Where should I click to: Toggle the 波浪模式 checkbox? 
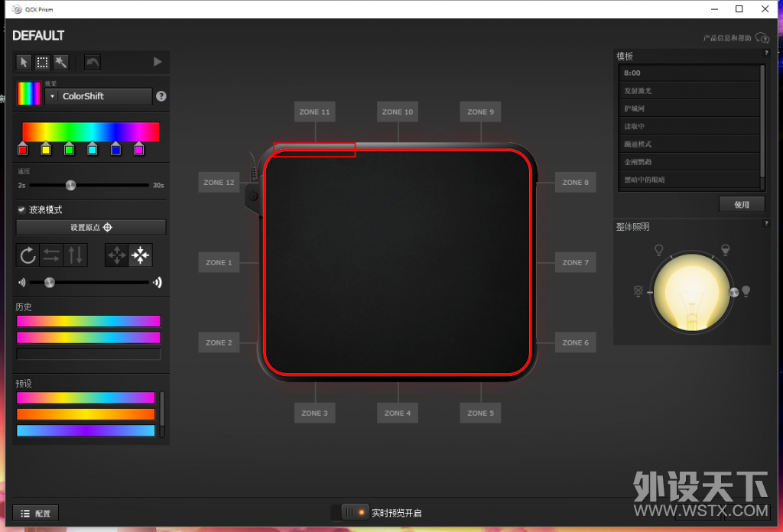pyautogui.click(x=21, y=209)
